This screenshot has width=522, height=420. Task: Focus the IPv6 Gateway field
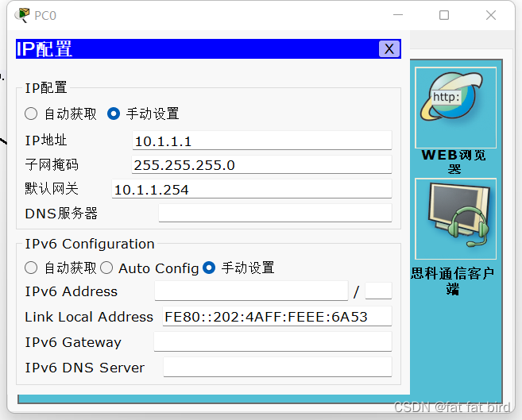pyautogui.click(x=273, y=341)
